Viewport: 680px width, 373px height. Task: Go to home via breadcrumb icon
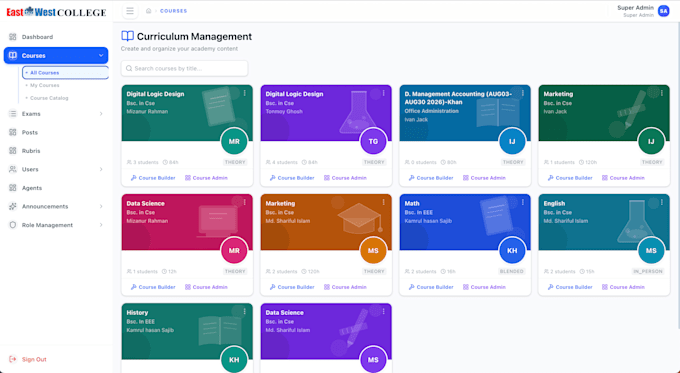[149, 11]
